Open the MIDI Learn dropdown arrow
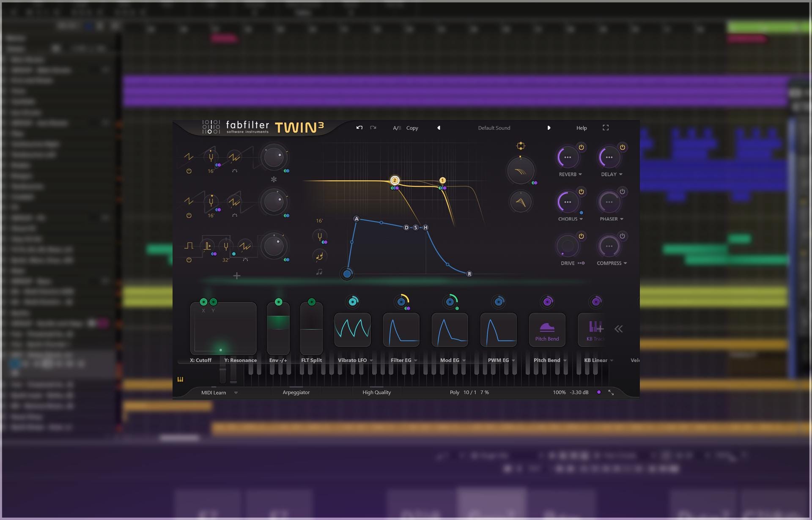 (236, 393)
